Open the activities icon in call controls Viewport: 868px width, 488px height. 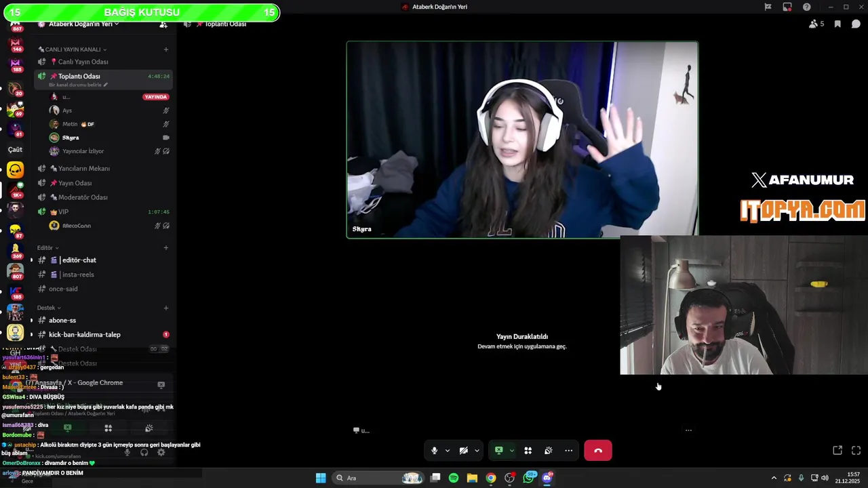click(x=528, y=451)
